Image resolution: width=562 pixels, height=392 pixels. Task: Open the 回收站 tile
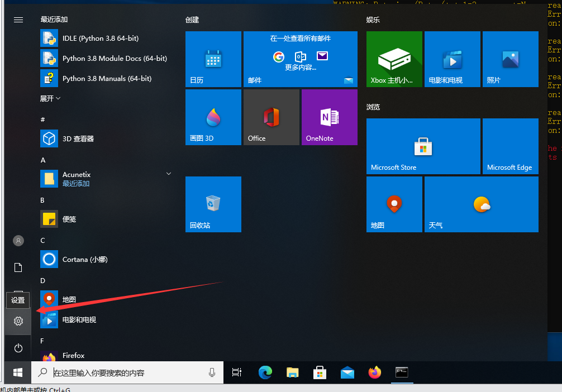(213, 204)
